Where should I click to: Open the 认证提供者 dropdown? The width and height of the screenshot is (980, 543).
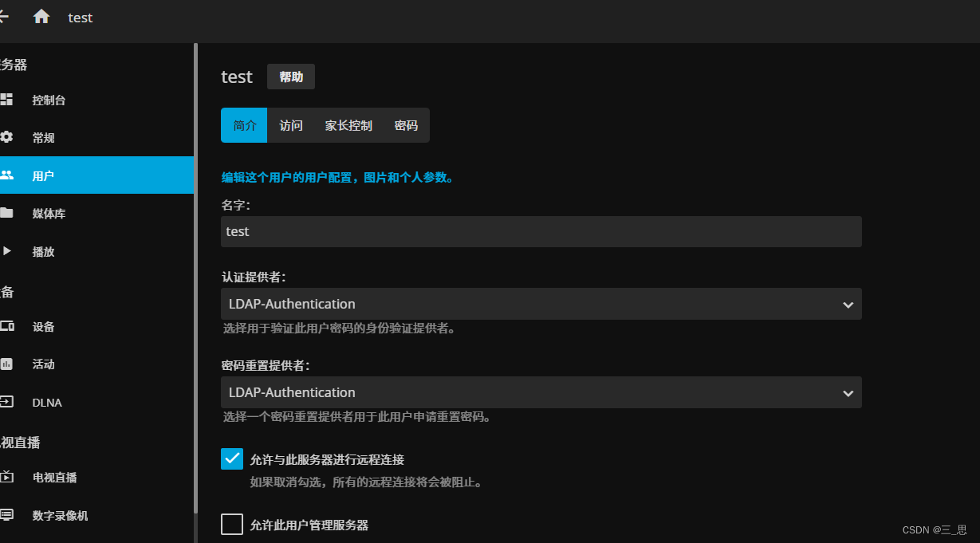tap(541, 304)
